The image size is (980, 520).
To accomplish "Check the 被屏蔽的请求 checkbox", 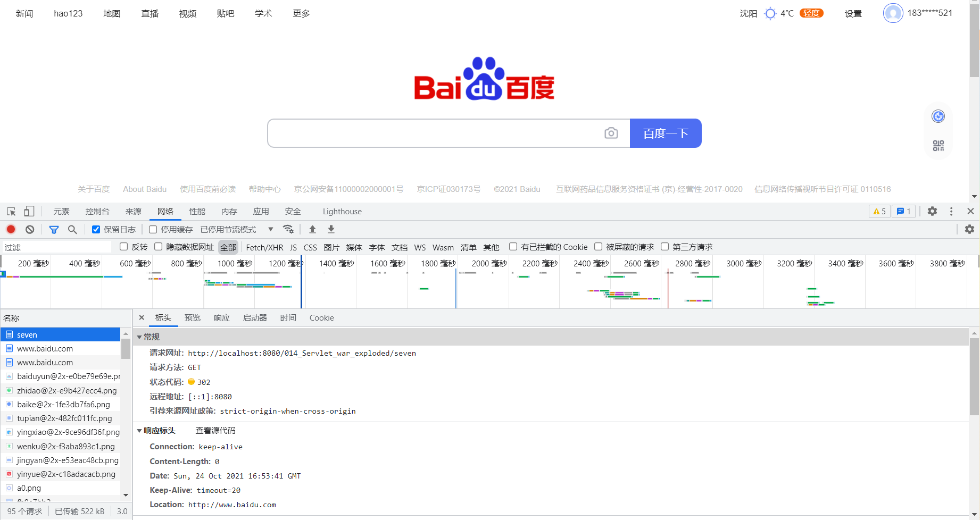I will [x=599, y=247].
